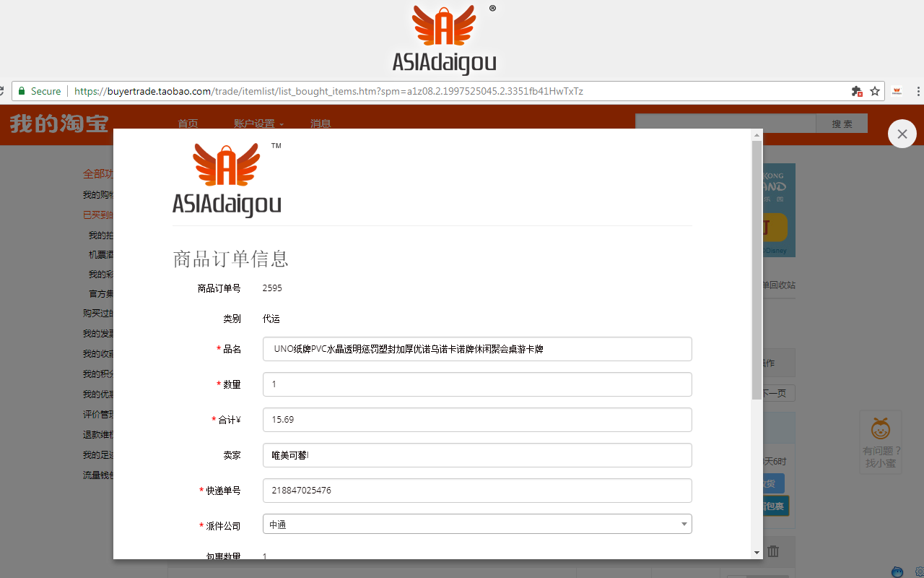Click the ASIAdaigou banner logo at top
This screenshot has height=578, width=924.
[x=445, y=38]
